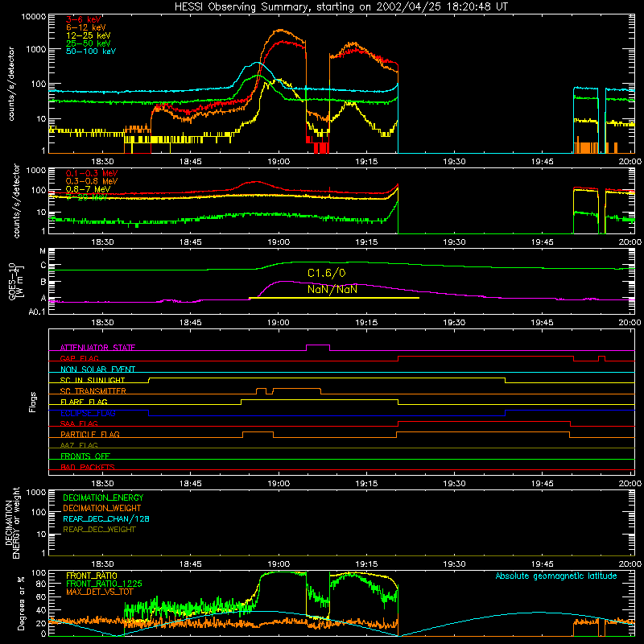Select the 0.1-0.3 MeV legend label
This screenshot has width=644, height=644.
92,173
